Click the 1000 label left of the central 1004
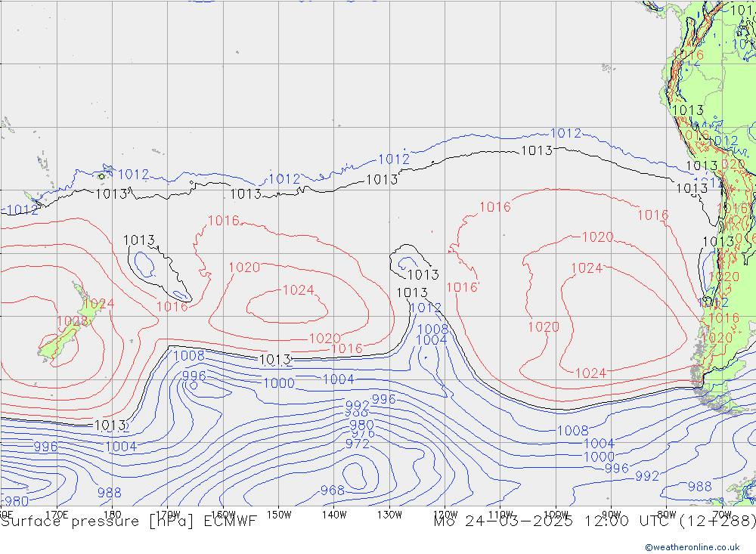Screen dimensions: 756x554 pos(279,383)
